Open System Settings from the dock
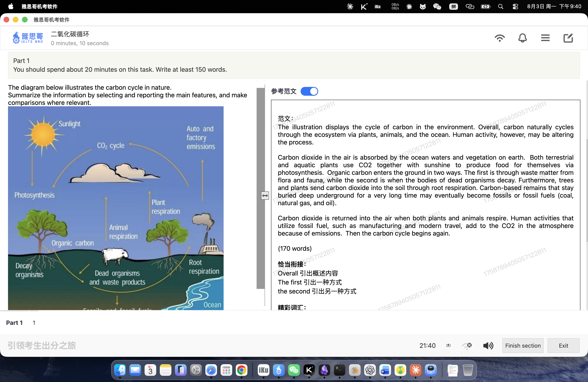The height and width of the screenshot is (382, 588). tap(196, 370)
